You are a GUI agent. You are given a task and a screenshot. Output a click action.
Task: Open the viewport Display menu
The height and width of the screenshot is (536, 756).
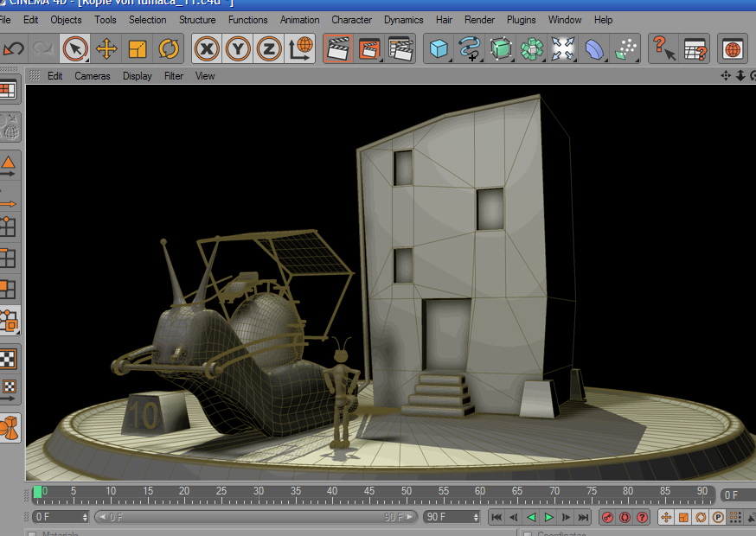[137, 76]
